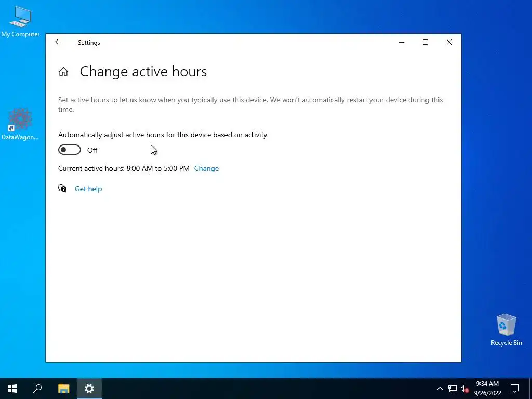Click the 'Change active hours' heading
532x399 pixels.
pyautogui.click(x=143, y=72)
